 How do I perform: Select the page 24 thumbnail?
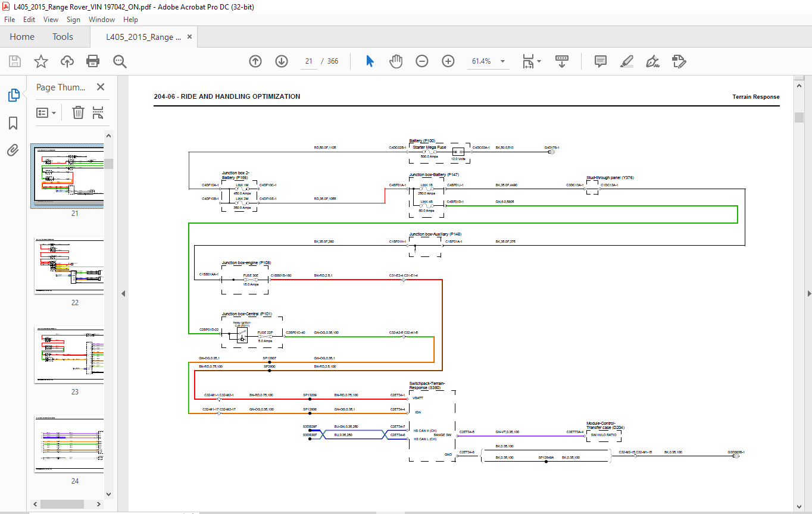coord(69,444)
